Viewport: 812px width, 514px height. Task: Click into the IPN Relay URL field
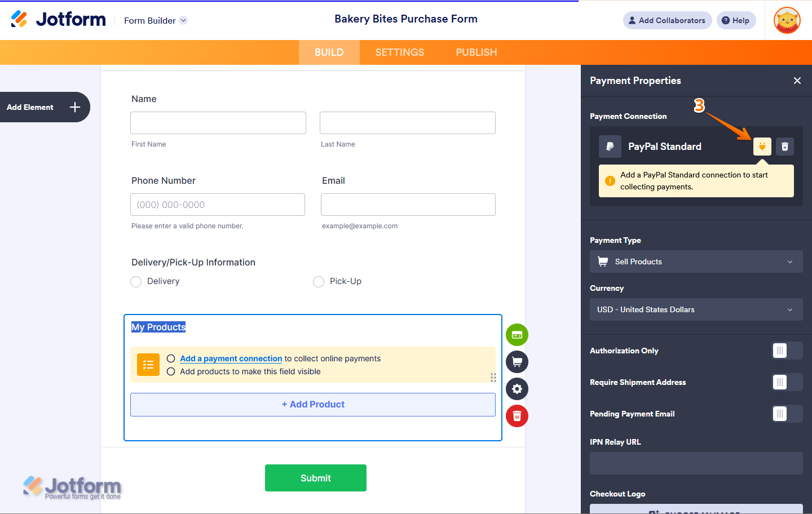click(x=696, y=463)
